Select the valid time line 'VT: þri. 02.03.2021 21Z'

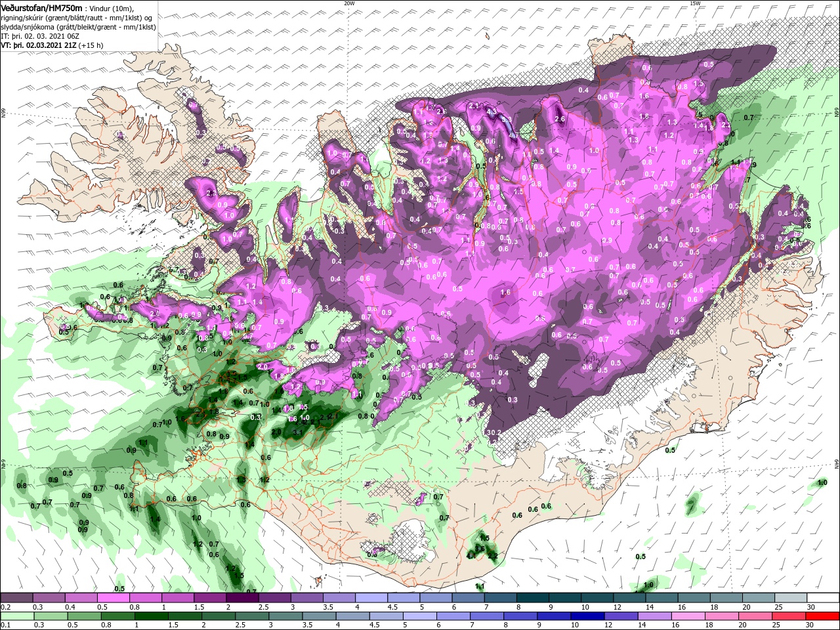39,45
